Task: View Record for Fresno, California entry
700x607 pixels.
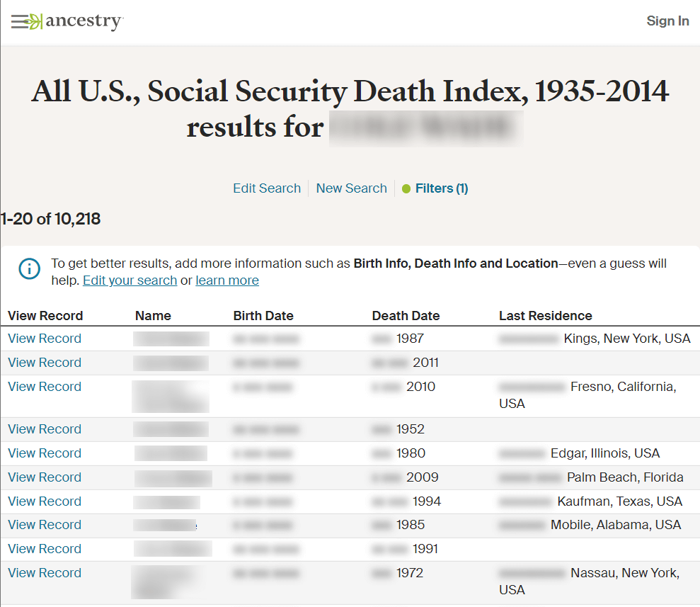Action: pos(45,387)
